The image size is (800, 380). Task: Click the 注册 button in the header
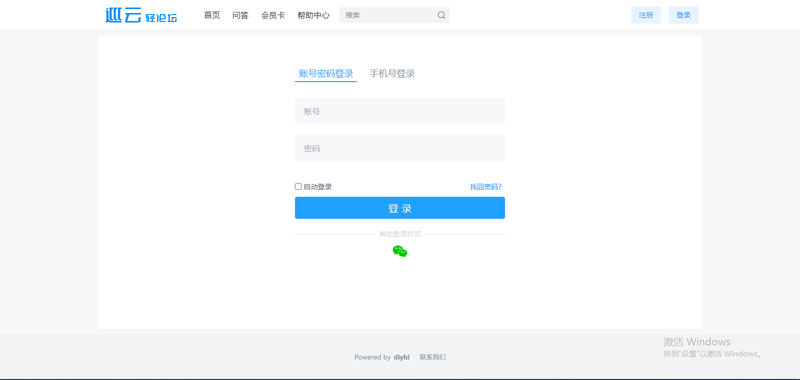(x=646, y=15)
